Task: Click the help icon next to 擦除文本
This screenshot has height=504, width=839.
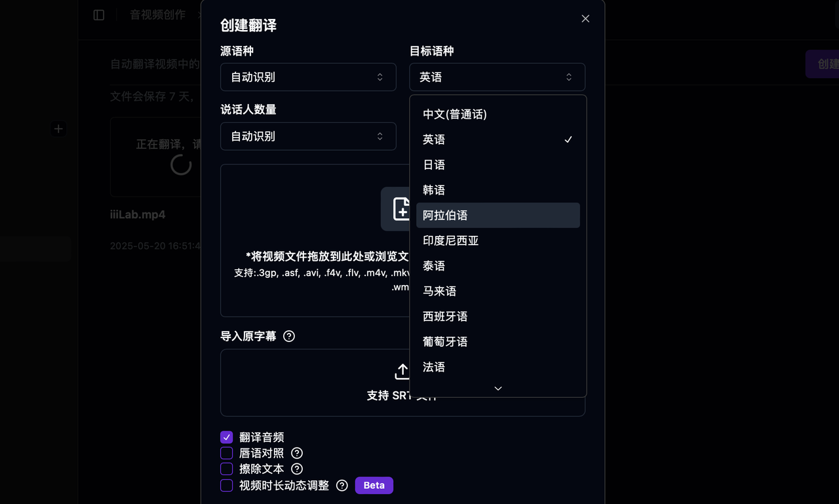Action: point(296,469)
